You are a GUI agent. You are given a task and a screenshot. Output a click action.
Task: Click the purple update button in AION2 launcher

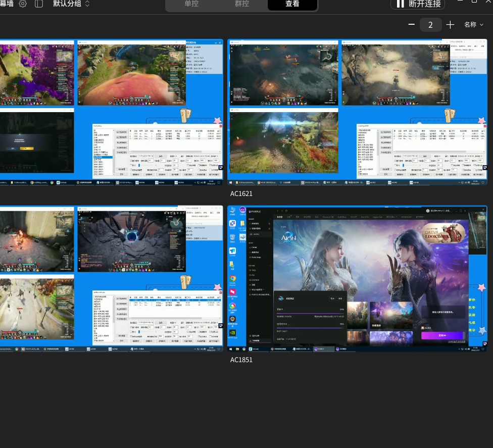pyautogui.click(x=442, y=335)
